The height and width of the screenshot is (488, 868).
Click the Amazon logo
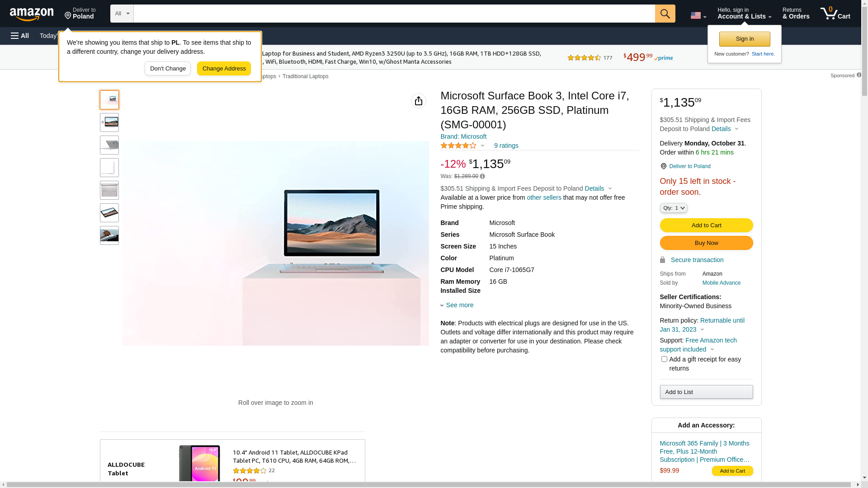[x=32, y=14]
